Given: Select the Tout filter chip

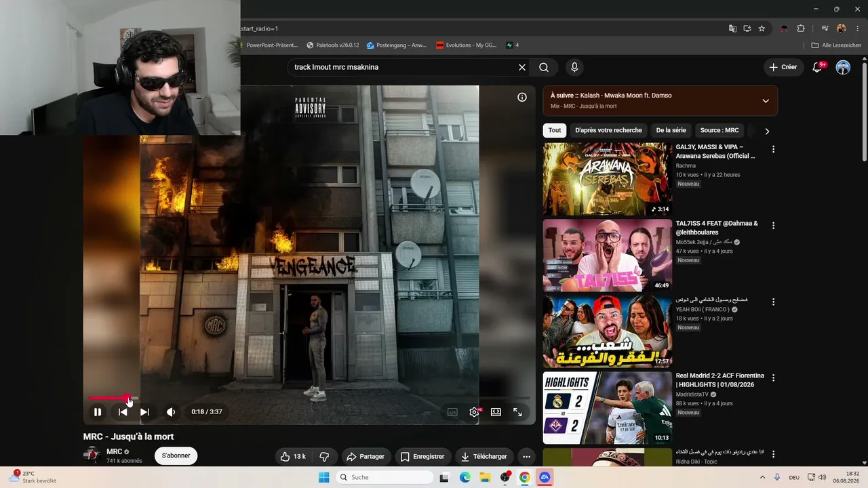Looking at the screenshot, I should 555,130.
